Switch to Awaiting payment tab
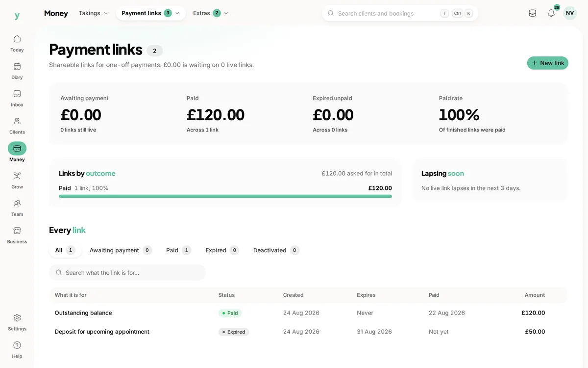Viewport: 588px width, 368px height. click(x=121, y=250)
